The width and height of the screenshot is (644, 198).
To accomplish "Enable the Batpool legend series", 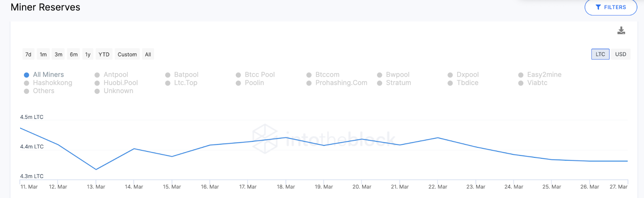I will coord(186,75).
